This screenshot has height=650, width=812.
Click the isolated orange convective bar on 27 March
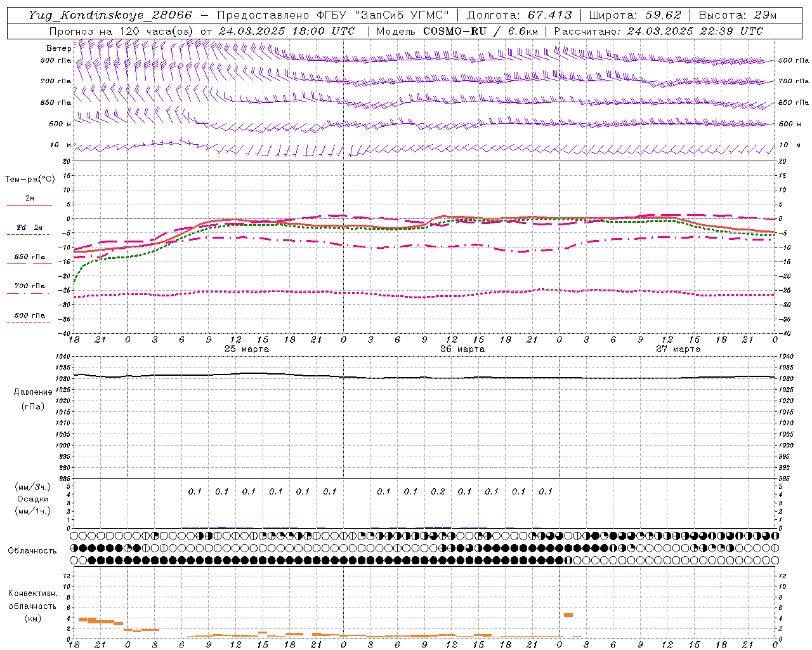tap(568, 614)
